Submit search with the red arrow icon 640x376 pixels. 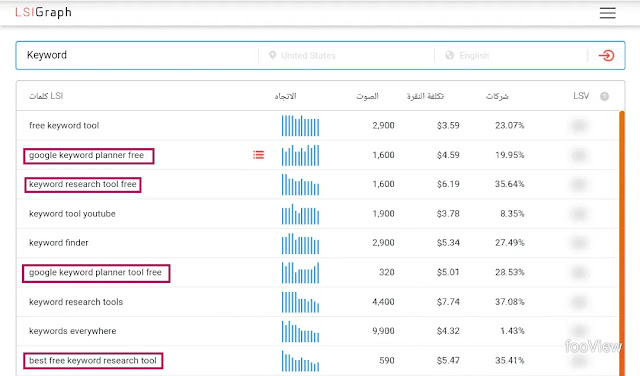606,56
